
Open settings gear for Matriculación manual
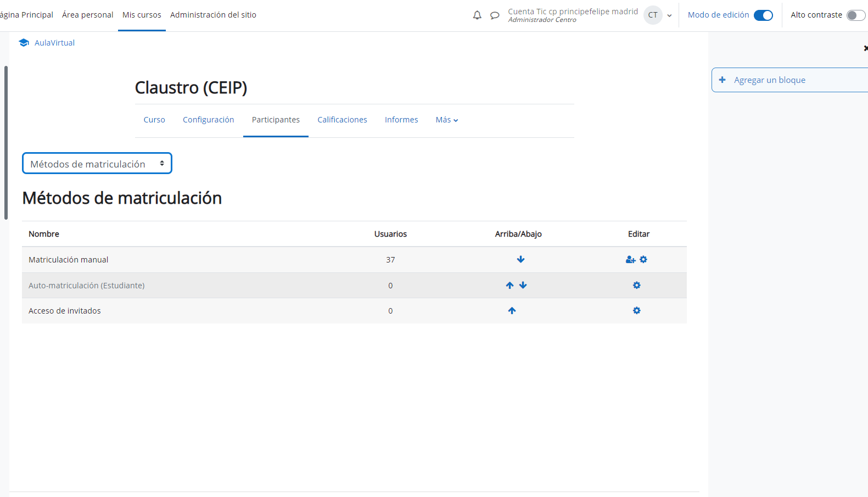click(x=643, y=259)
